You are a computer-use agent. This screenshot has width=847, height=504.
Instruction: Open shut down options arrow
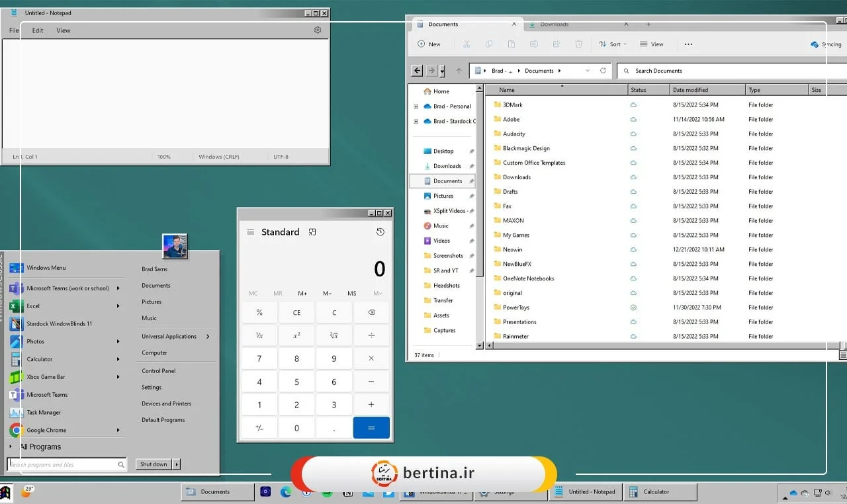177,464
